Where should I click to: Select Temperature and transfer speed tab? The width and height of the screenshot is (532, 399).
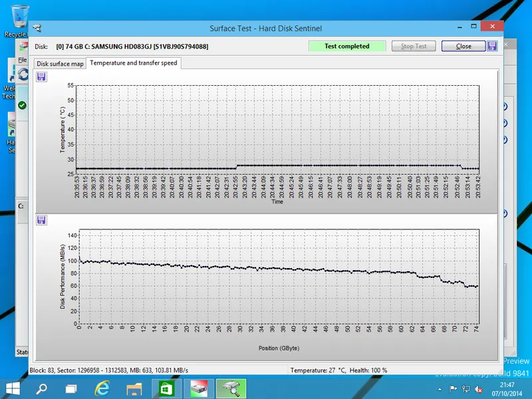click(x=133, y=63)
